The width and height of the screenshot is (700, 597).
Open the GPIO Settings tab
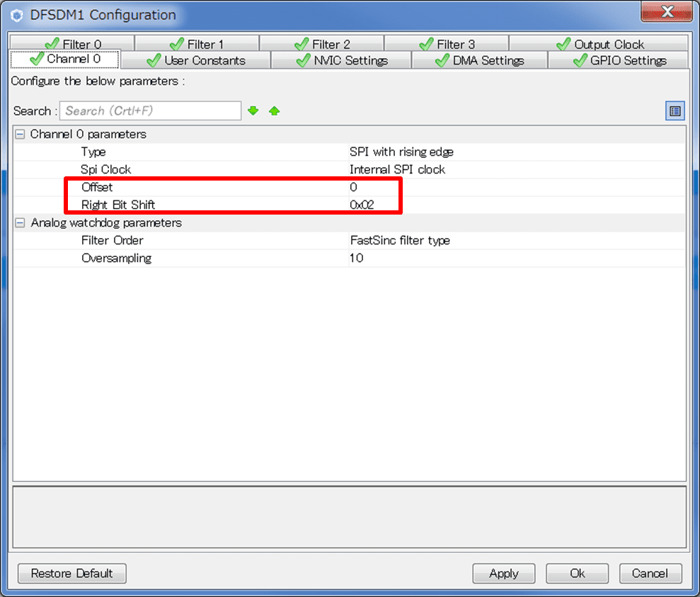pos(619,61)
